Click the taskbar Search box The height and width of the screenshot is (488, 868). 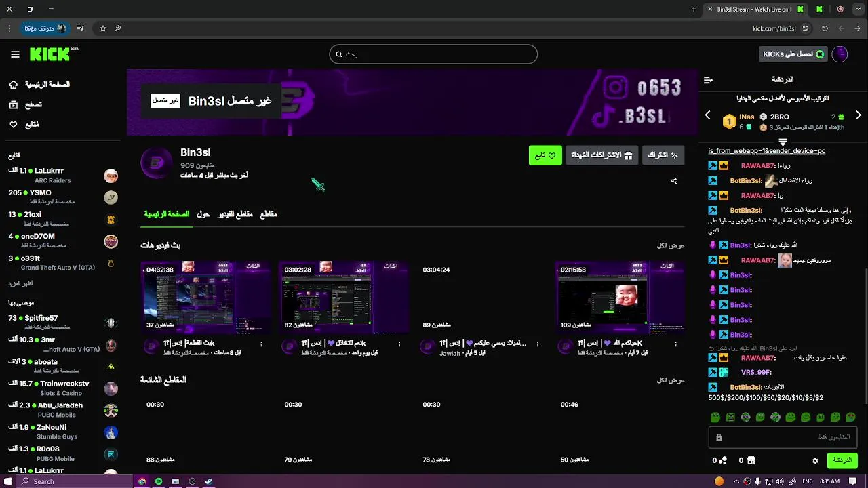(75, 481)
